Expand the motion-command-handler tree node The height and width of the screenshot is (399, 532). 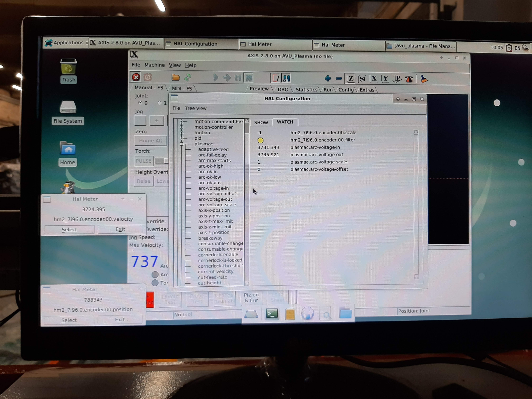pos(182,122)
